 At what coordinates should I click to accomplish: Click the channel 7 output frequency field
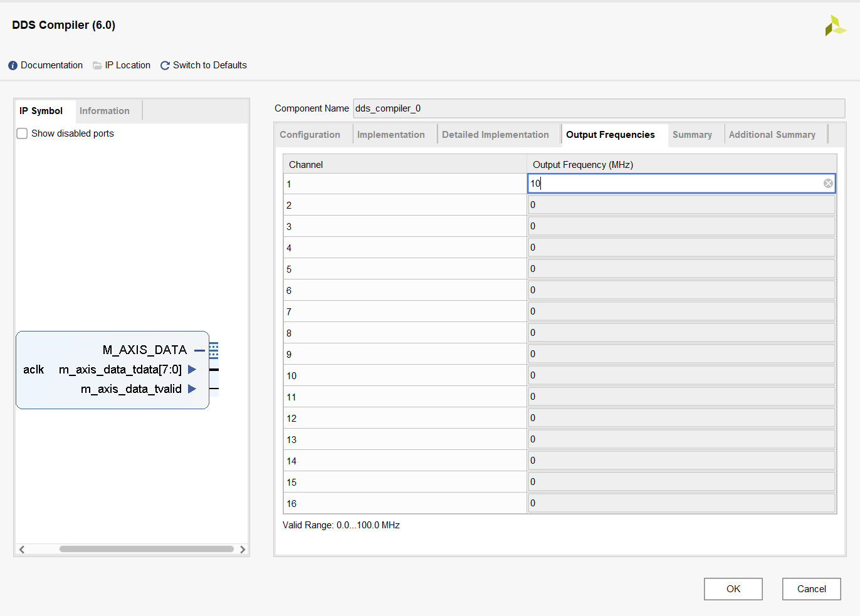coord(681,311)
